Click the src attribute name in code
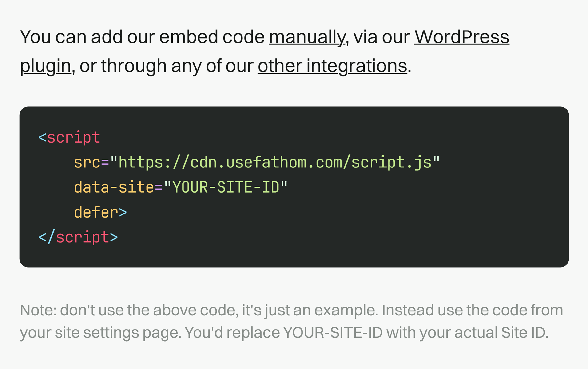 pyautogui.click(x=87, y=163)
